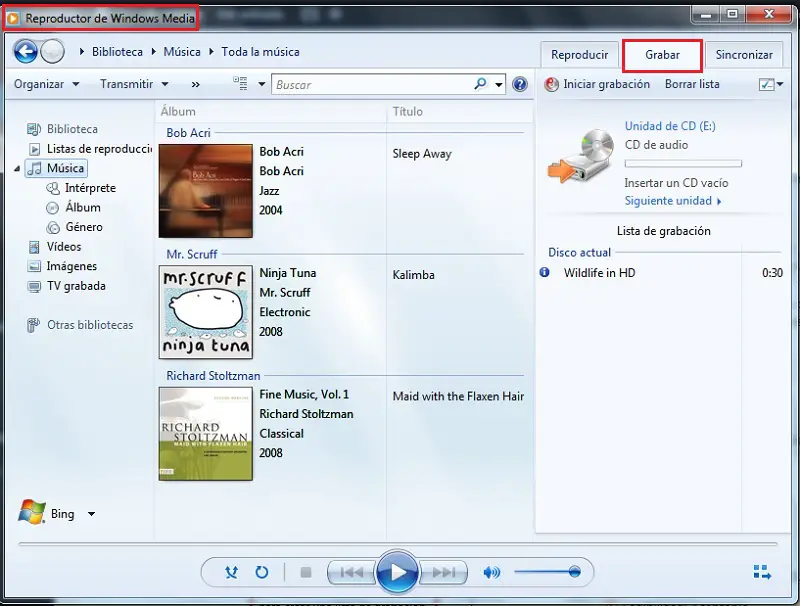This screenshot has width=800, height=606.
Task: Click the Play button in playback controls
Action: click(x=397, y=573)
